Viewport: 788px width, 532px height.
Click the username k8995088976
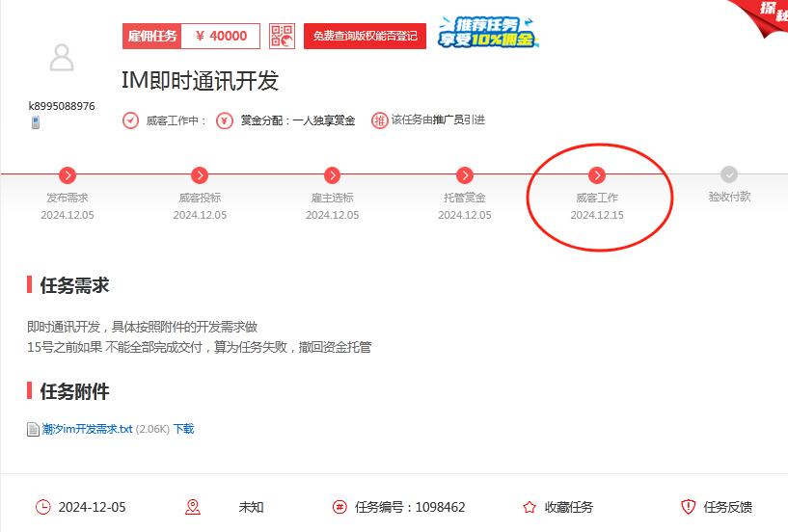[x=62, y=106]
